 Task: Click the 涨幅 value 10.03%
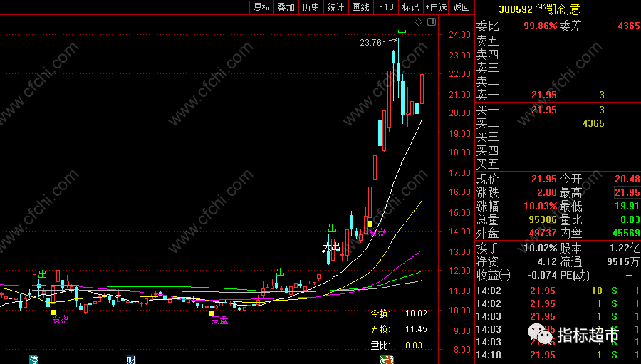(541, 206)
